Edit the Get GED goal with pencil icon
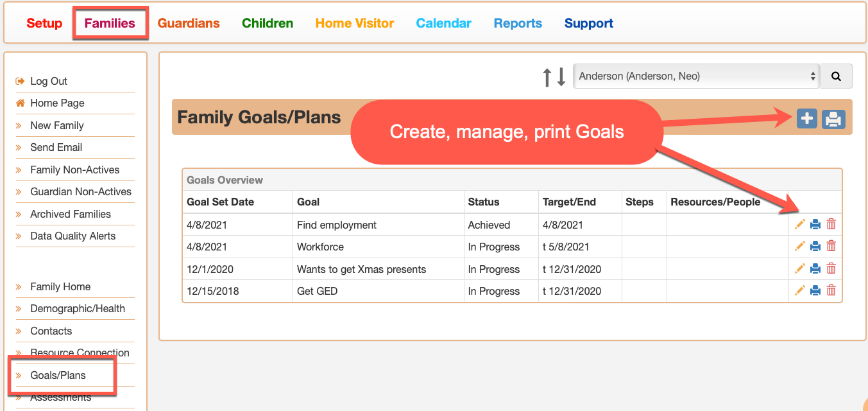The image size is (868, 411). pyautogui.click(x=799, y=290)
